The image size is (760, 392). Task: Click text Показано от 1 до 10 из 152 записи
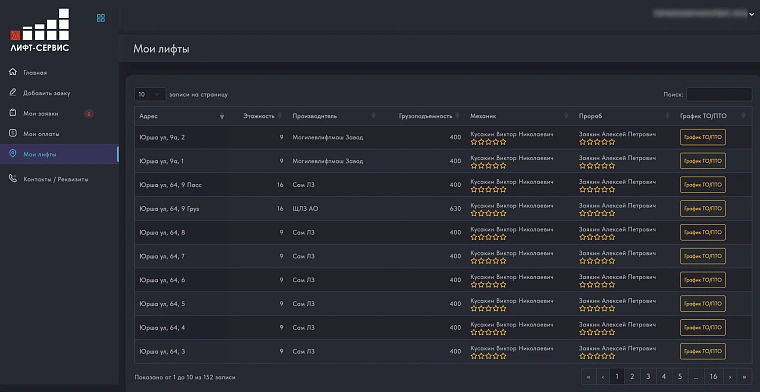185,377
